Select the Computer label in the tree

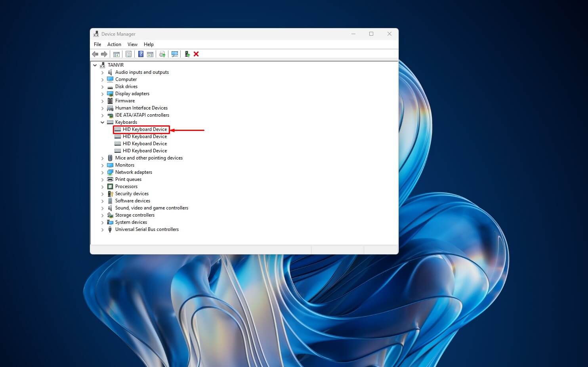[x=126, y=79]
